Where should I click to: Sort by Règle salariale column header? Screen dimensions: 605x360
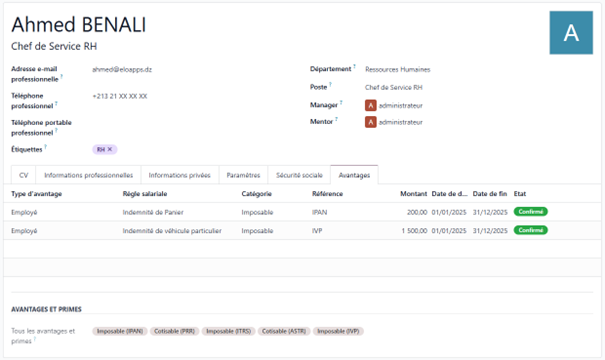(145, 194)
